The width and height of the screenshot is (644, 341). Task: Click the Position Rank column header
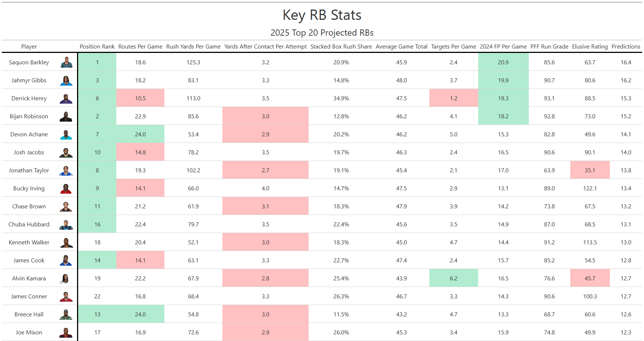97,47
